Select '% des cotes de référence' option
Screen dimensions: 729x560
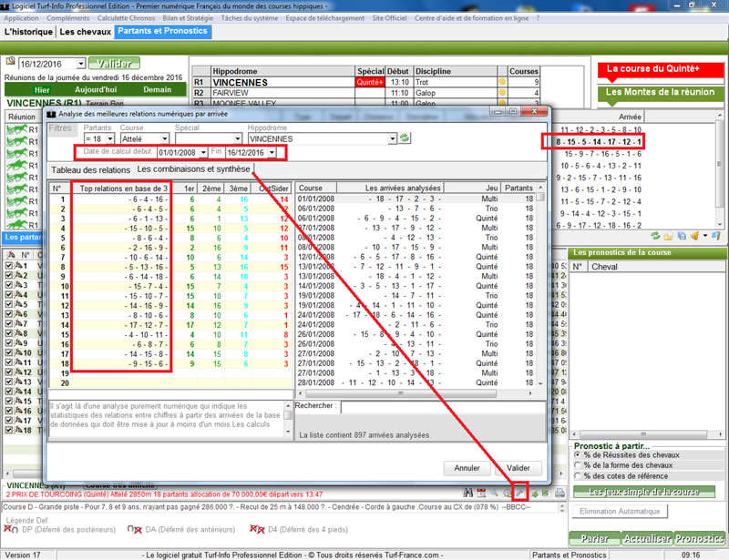coord(578,476)
